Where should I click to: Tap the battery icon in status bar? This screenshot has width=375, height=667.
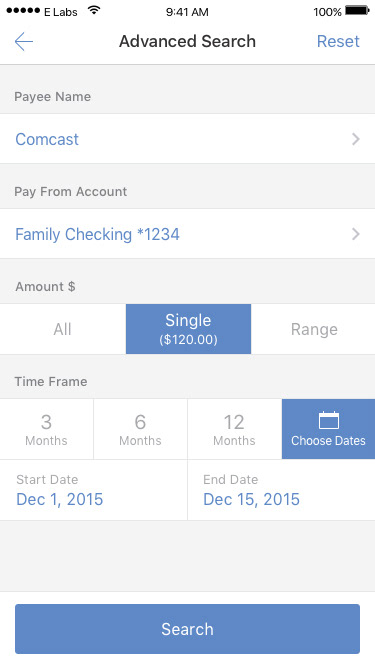(357, 11)
